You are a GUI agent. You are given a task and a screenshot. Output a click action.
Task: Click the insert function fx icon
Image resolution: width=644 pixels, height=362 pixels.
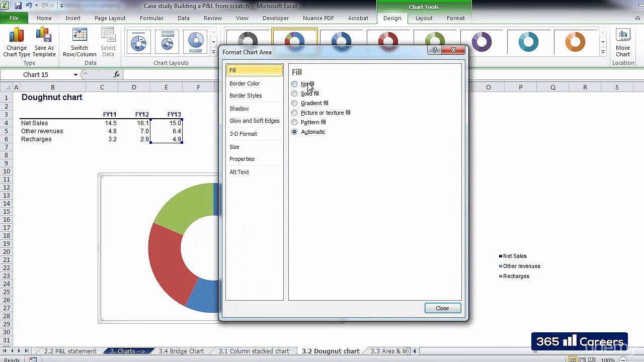[117, 74]
